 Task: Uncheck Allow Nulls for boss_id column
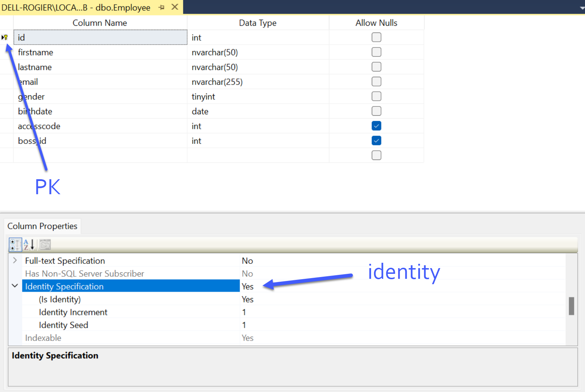click(376, 141)
